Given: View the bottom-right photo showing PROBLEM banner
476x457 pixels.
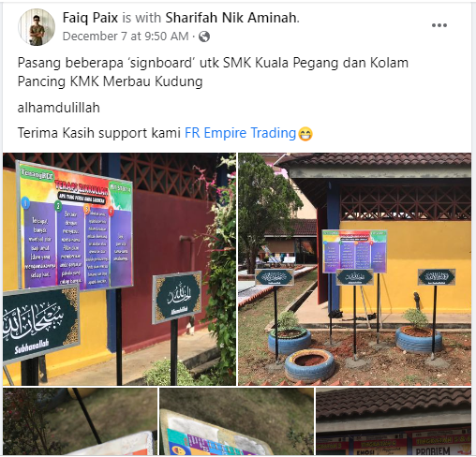Looking at the screenshot, I should point(394,421).
